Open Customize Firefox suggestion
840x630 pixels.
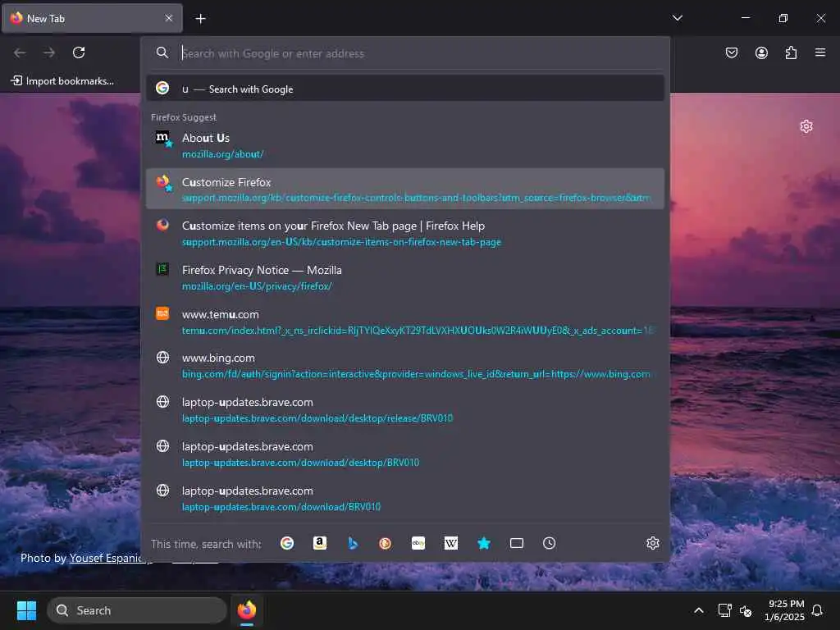[405, 189]
